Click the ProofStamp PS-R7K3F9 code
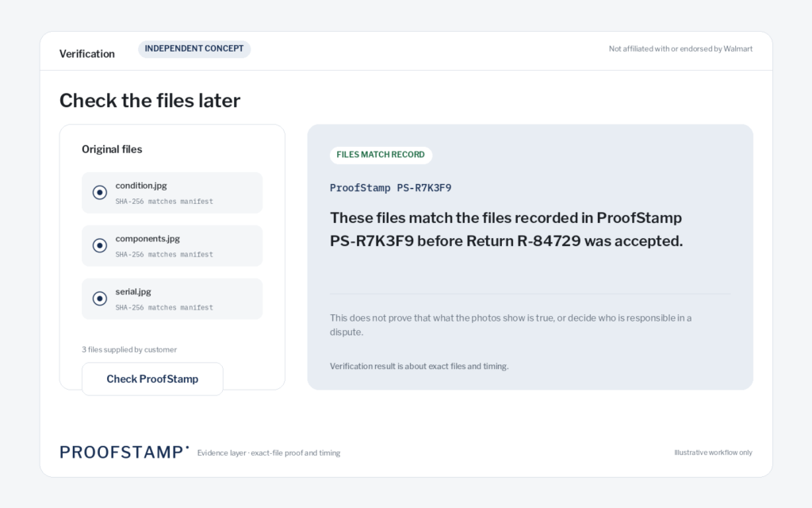Screen dimensions: 812x508 pos(390,187)
